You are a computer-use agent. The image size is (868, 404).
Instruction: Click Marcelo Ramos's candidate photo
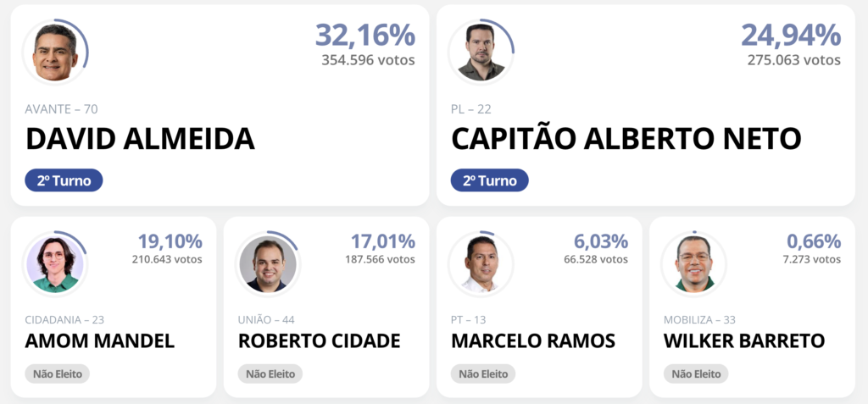tap(481, 264)
